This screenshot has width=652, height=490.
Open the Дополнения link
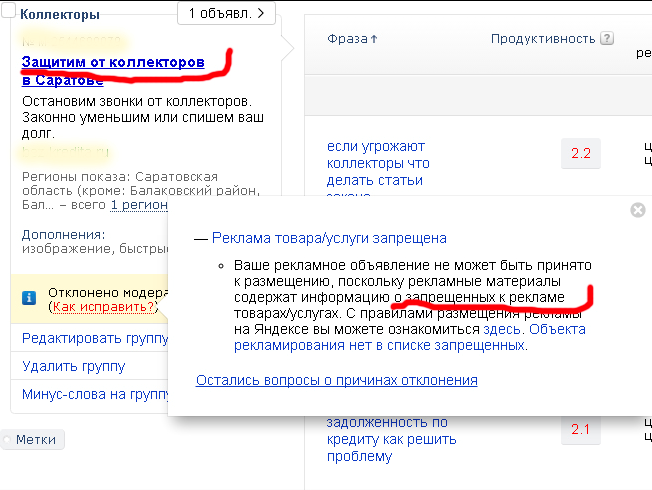(x=64, y=235)
